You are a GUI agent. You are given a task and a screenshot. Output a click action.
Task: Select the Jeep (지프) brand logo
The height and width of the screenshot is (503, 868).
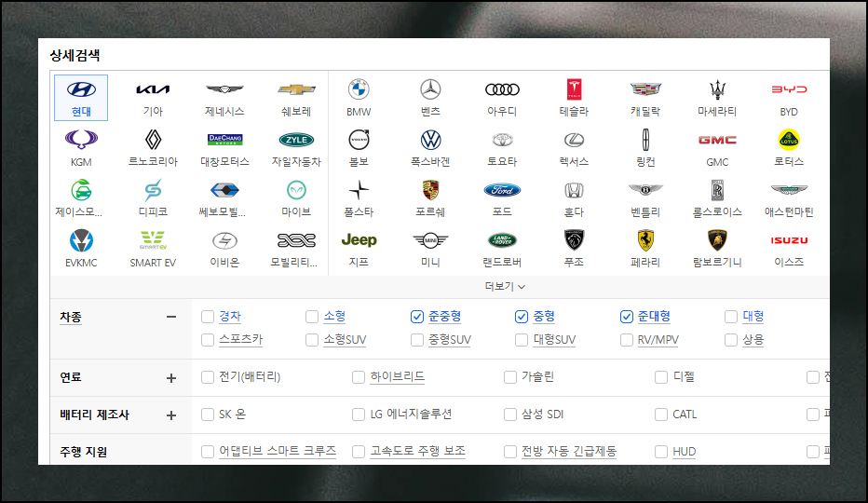tap(359, 240)
